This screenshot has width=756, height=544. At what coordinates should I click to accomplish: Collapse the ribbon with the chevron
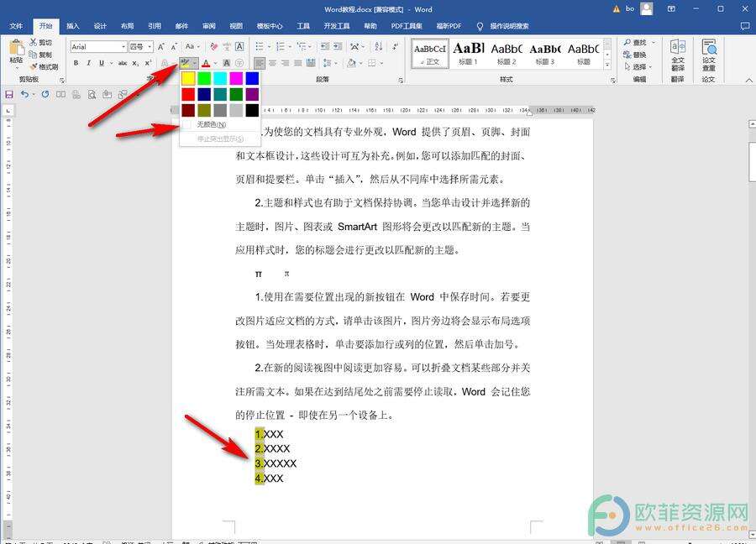click(748, 80)
